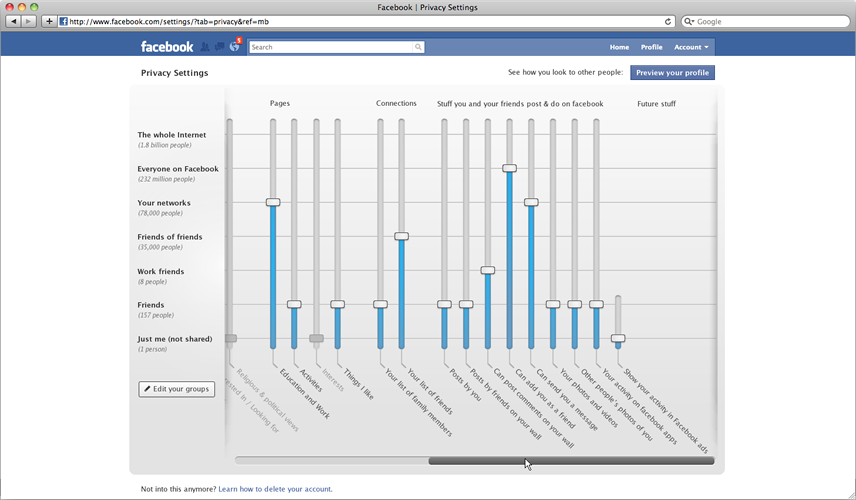The height and width of the screenshot is (500, 856).
Task: Click the Your activity on facebook apps handle
Action: click(596, 304)
